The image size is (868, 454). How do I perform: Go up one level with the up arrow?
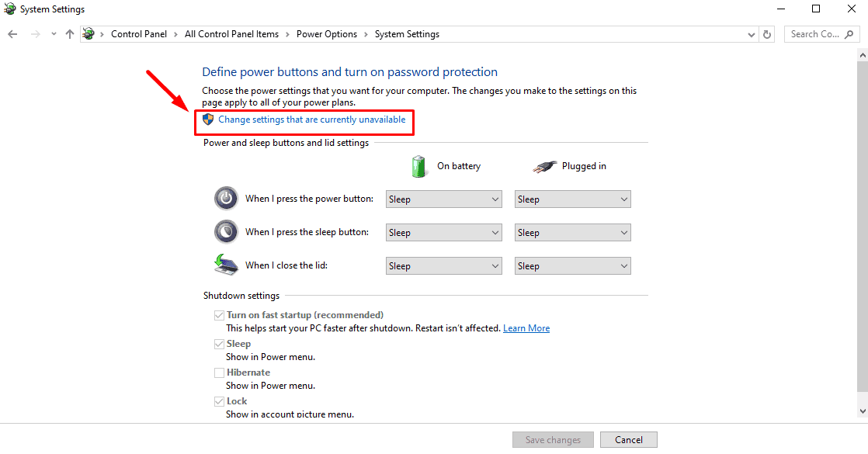(x=70, y=34)
